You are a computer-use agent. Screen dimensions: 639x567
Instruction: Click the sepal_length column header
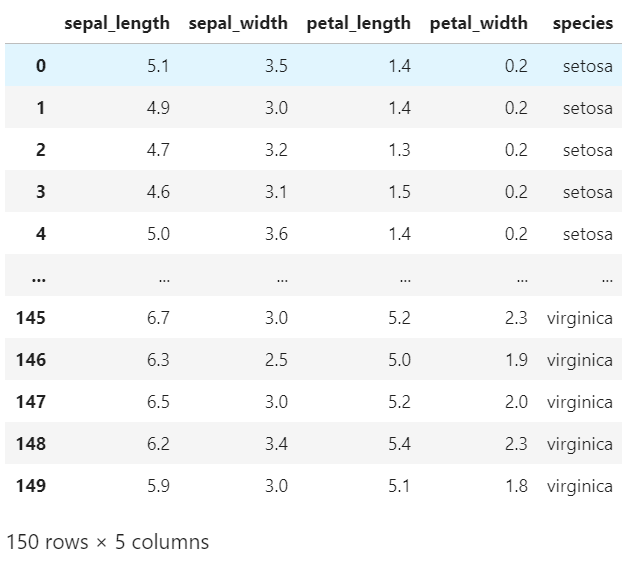pyautogui.click(x=117, y=24)
